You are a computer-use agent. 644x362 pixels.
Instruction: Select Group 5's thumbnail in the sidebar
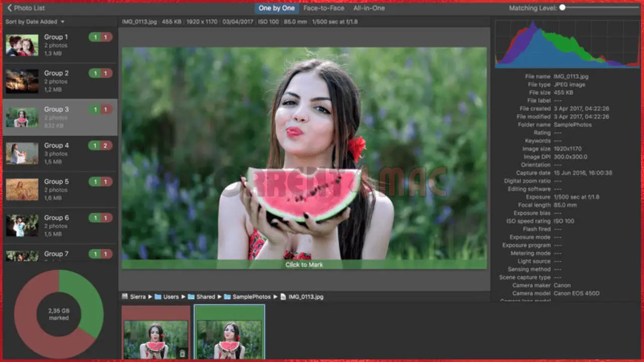point(22,189)
